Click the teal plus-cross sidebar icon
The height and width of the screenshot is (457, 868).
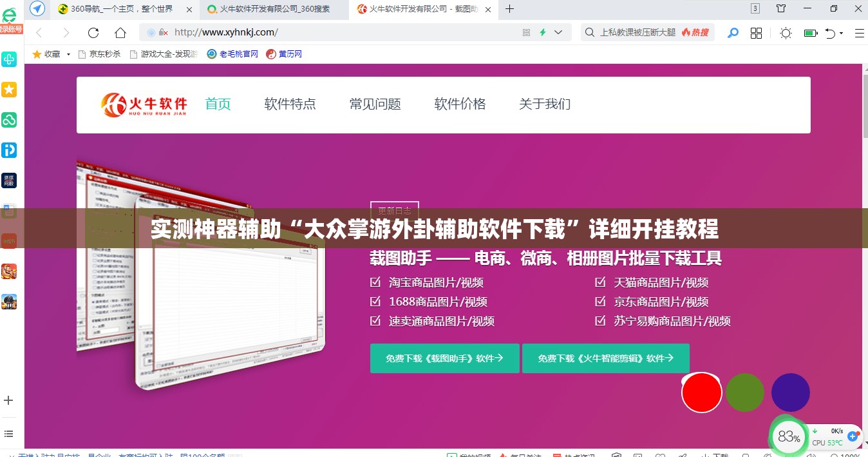point(9,59)
